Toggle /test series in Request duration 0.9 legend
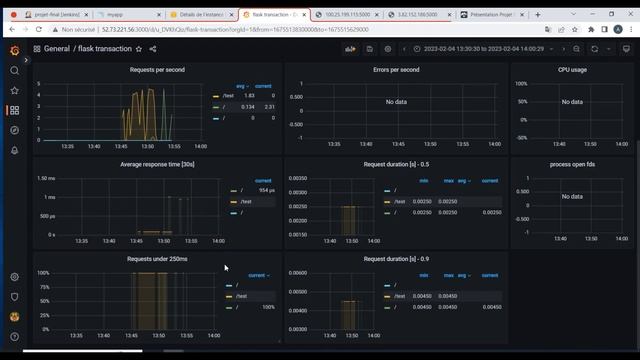Image resolution: width=640 pixels, height=360 pixels. click(400, 296)
